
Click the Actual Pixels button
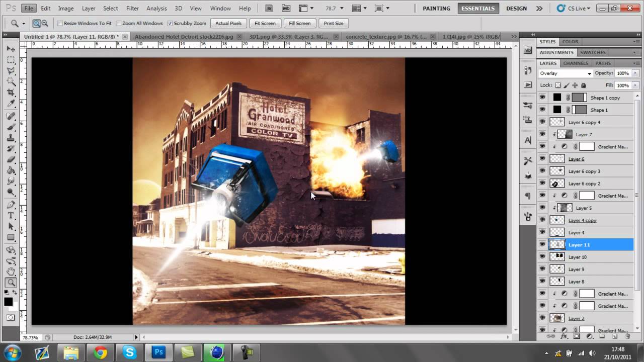228,23
